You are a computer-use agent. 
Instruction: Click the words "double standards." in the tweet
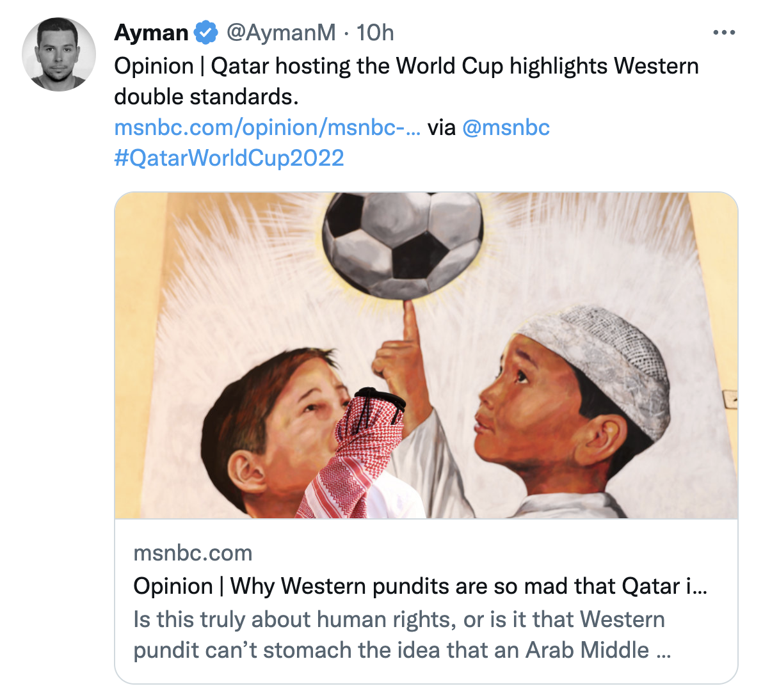[206, 97]
